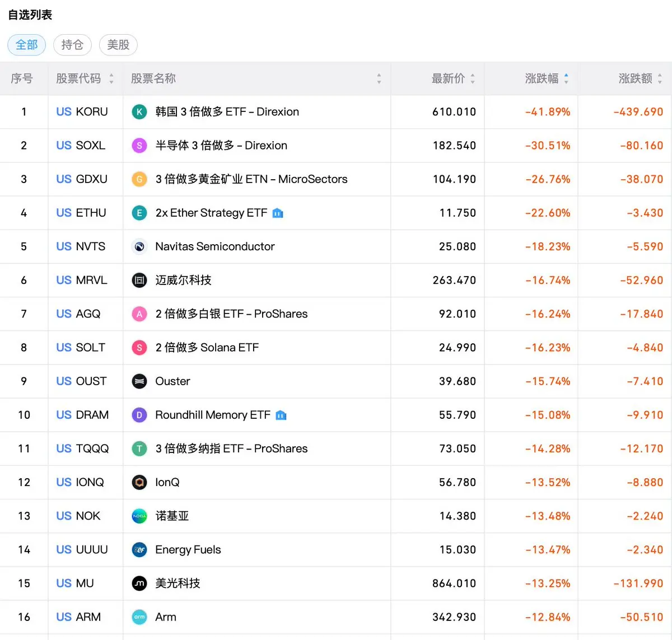The image size is (672, 640).
Task: Open the US DRAM ticker link
Action: [x=82, y=415]
